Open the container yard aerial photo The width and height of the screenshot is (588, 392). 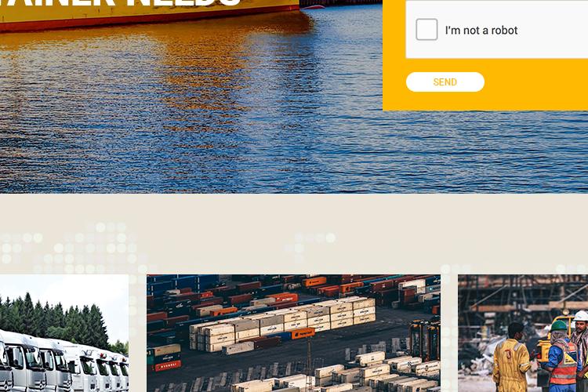pyautogui.click(x=294, y=333)
